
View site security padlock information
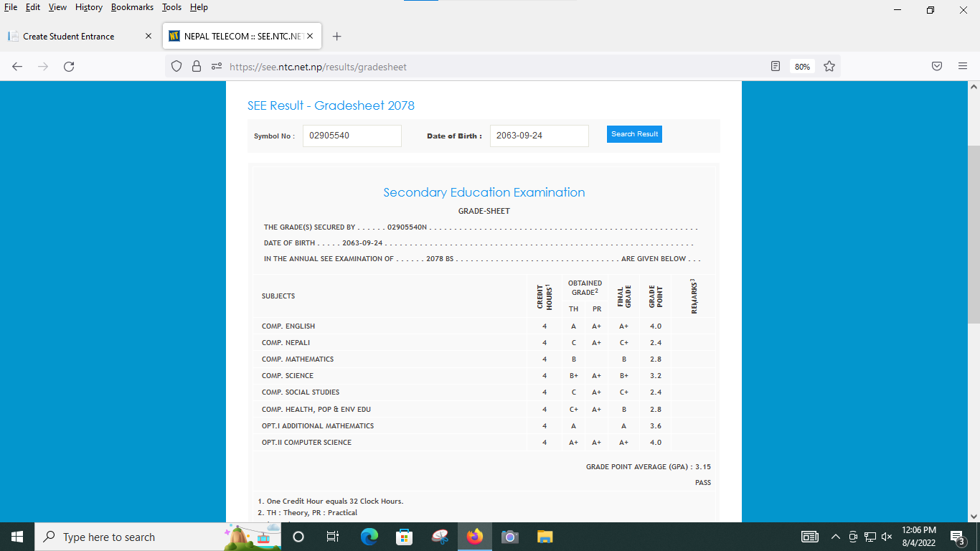197,67
